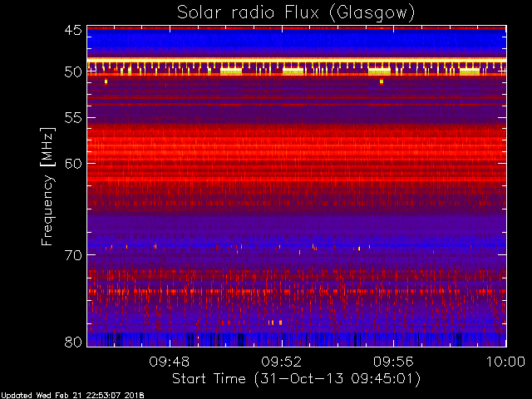
Task: Click the '09:48' time axis label
Action: coord(170,362)
